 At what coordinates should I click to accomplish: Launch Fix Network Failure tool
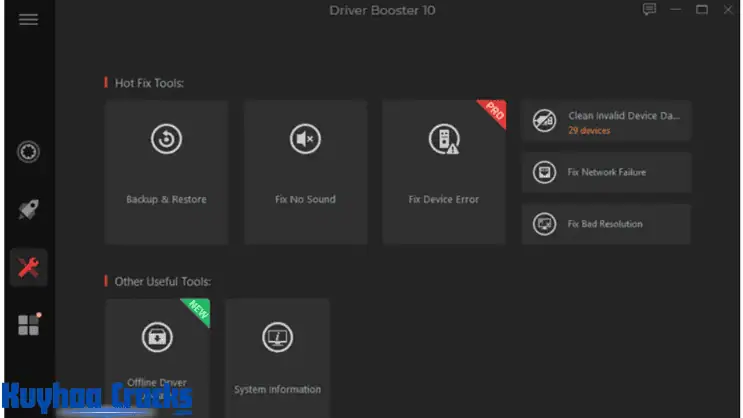606,172
